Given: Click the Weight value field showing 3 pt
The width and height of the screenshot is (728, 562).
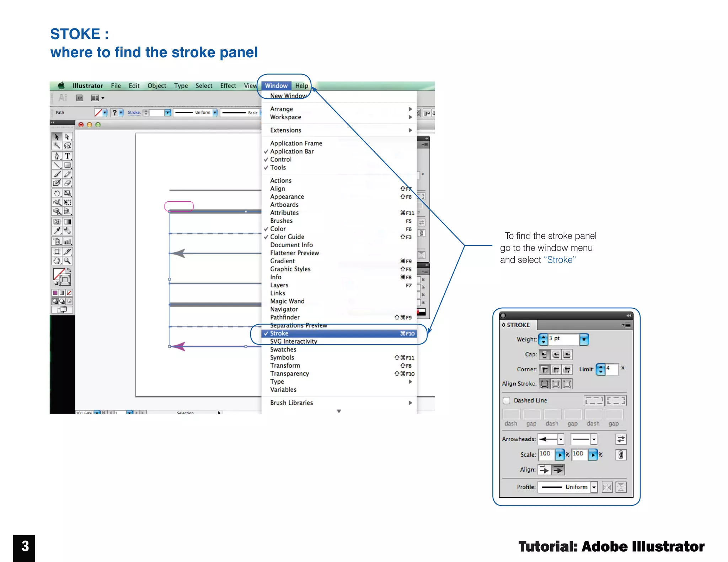Looking at the screenshot, I should [x=563, y=339].
